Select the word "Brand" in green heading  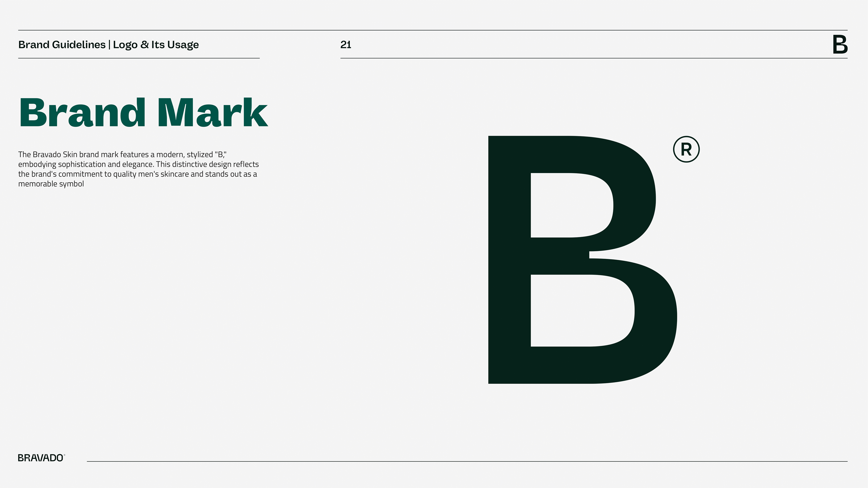[82, 113]
